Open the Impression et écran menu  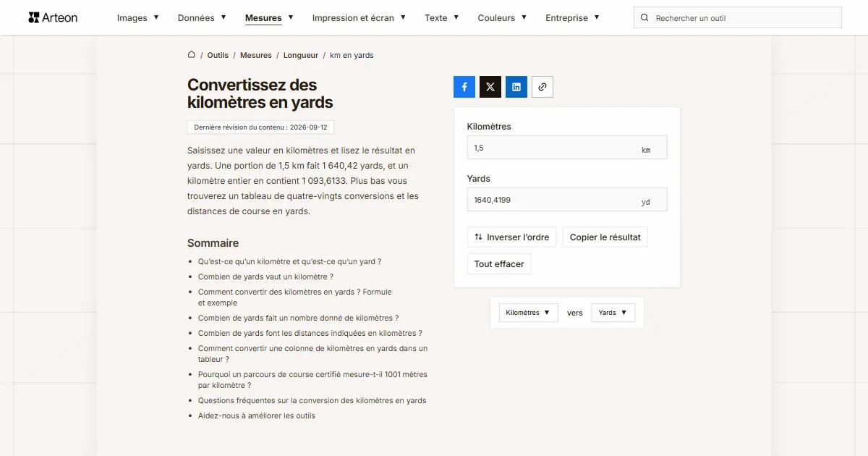tap(359, 17)
